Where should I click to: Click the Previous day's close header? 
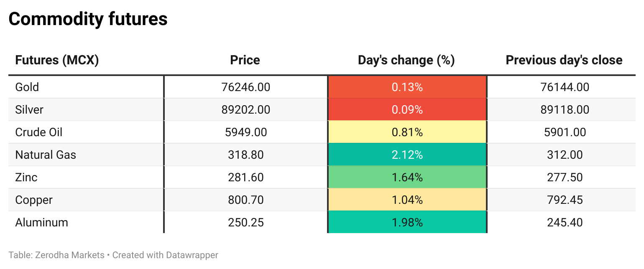[564, 60]
